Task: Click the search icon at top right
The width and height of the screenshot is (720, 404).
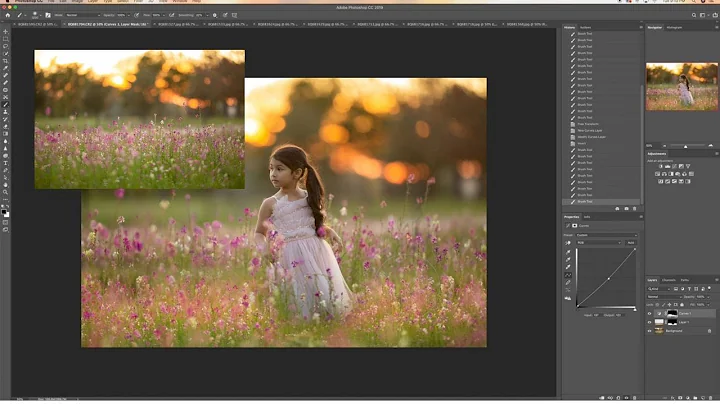Action: click(694, 15)
